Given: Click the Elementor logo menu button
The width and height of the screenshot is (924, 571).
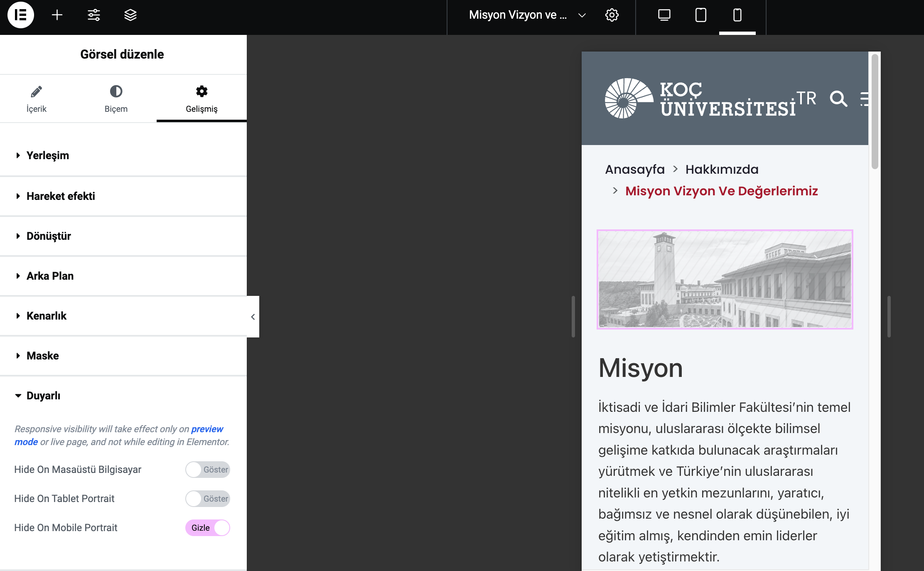Looking at the screenshot, I should pos(20,15).
